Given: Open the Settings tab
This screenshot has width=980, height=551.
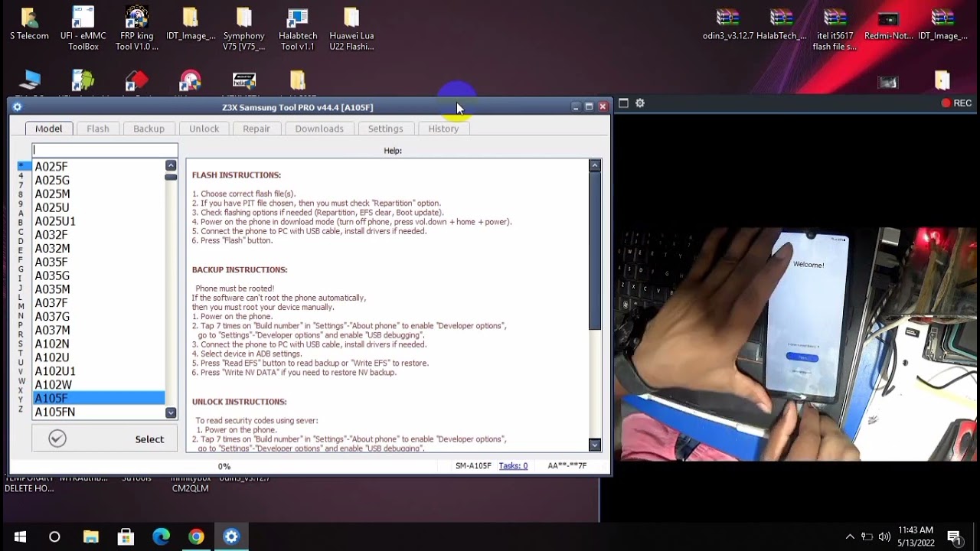Looking at the screenshot, I should click(x=385, y=129).
